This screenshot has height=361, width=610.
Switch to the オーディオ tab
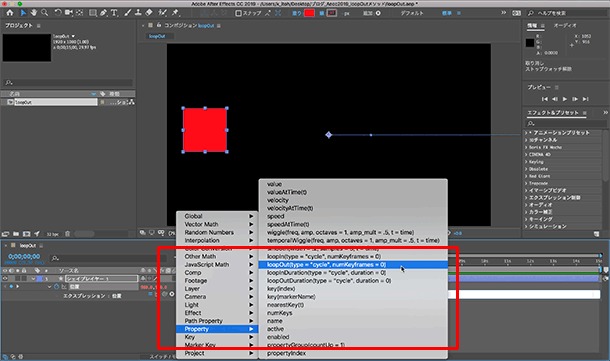click(565, 25)
